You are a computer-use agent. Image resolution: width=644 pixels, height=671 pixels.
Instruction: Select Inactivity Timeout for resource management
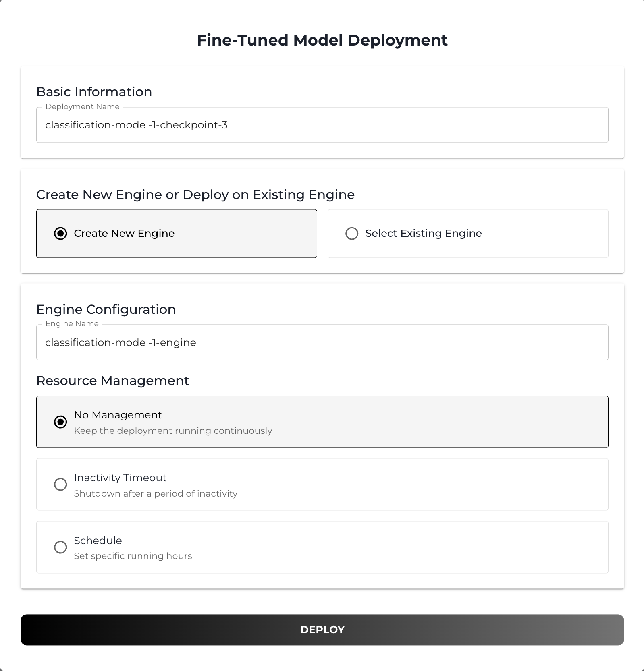(60, 485)
